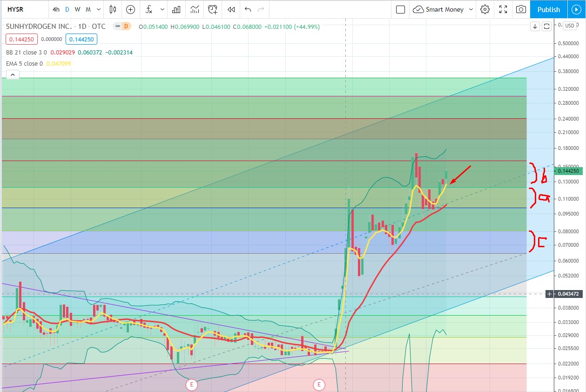Screen dimensions: 586x392
Task: Click the blue Publish button
Action: tap(548, 9)
